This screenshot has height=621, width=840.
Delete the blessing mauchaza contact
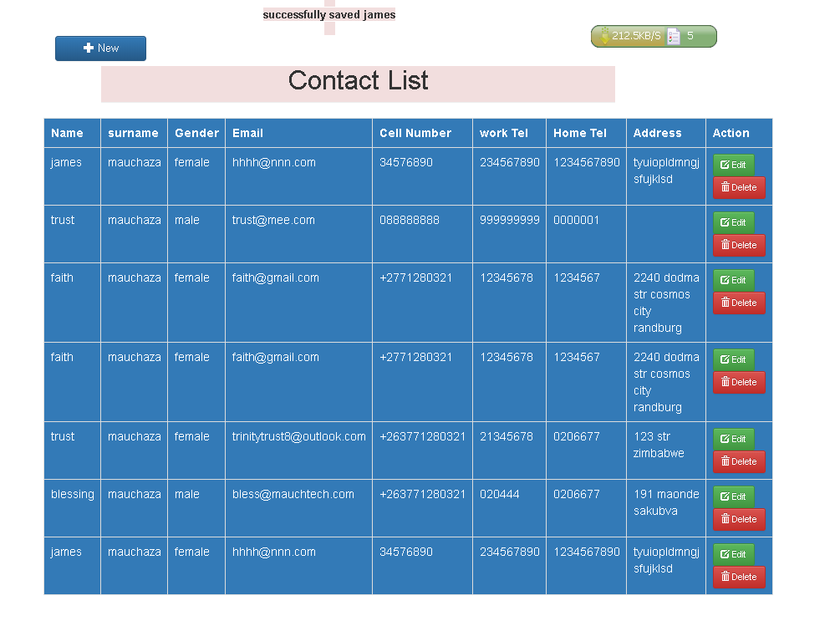739,520
